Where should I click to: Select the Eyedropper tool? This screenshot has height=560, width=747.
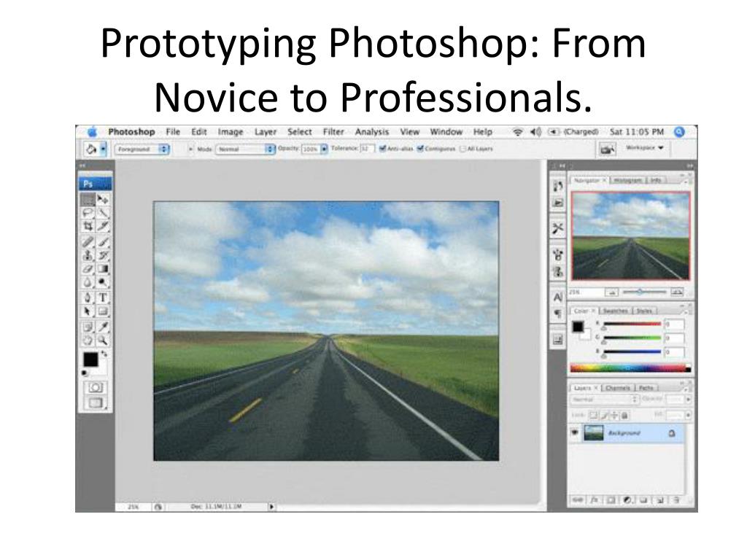(x=102, y=327)
